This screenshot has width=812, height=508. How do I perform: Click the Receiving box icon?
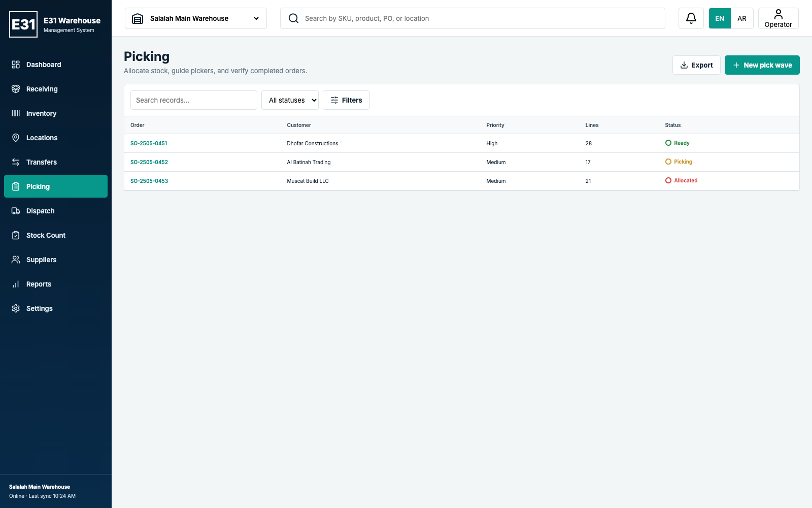coord(16,89)
